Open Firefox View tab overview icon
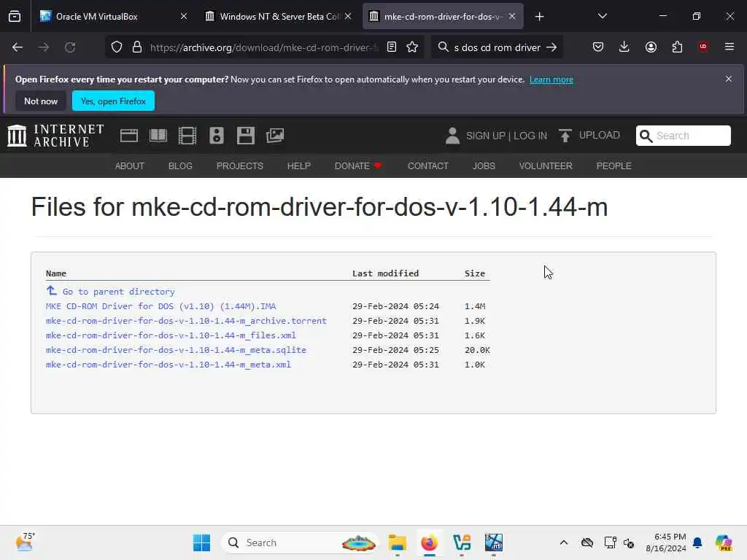The height and width of the screenshot is (560, 747). 15,16
